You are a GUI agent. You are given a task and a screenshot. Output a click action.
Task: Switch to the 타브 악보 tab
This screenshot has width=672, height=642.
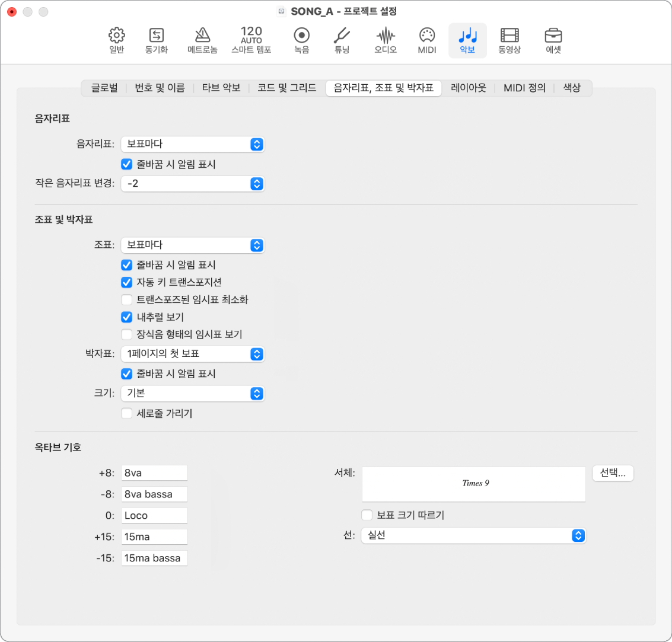click(x=221, y=88)
